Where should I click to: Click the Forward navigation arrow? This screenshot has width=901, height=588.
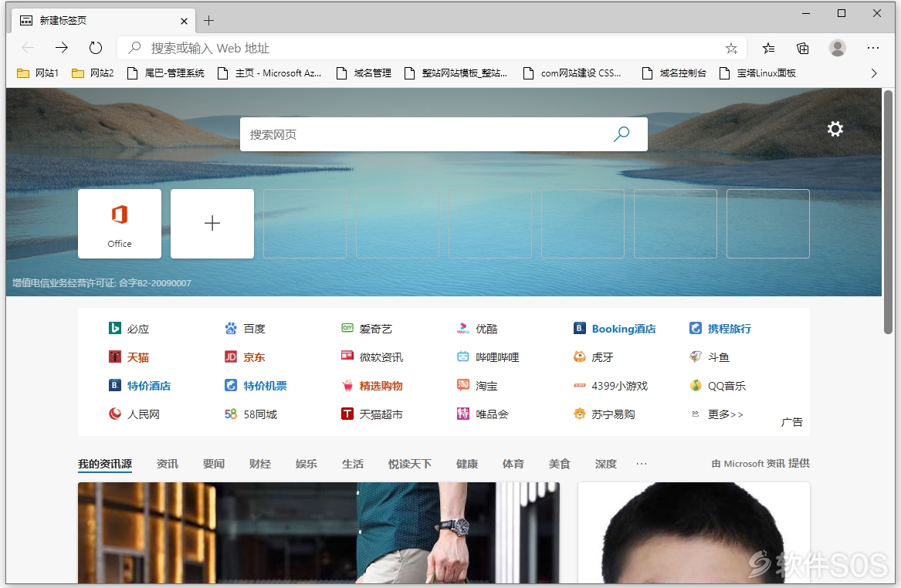[62, 48]
